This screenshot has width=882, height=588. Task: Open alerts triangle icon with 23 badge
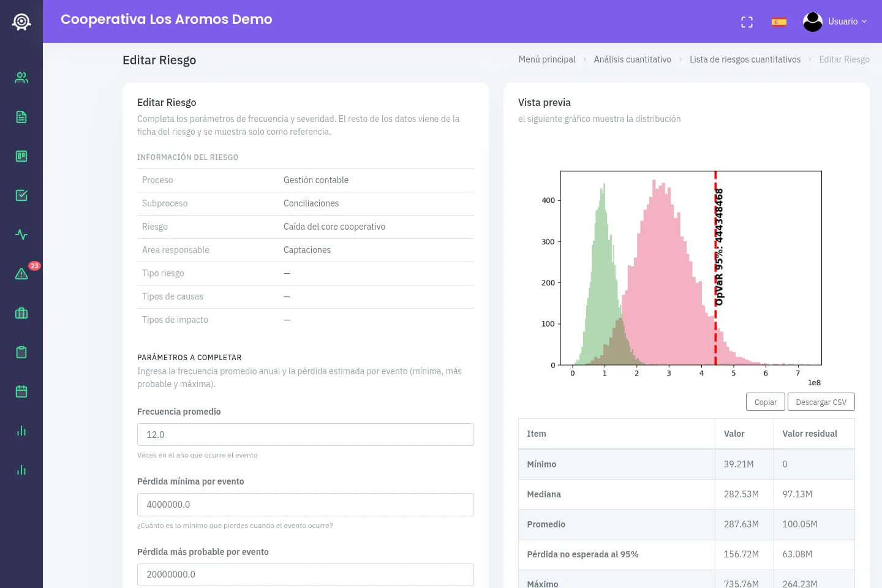[x=21, y=274]
